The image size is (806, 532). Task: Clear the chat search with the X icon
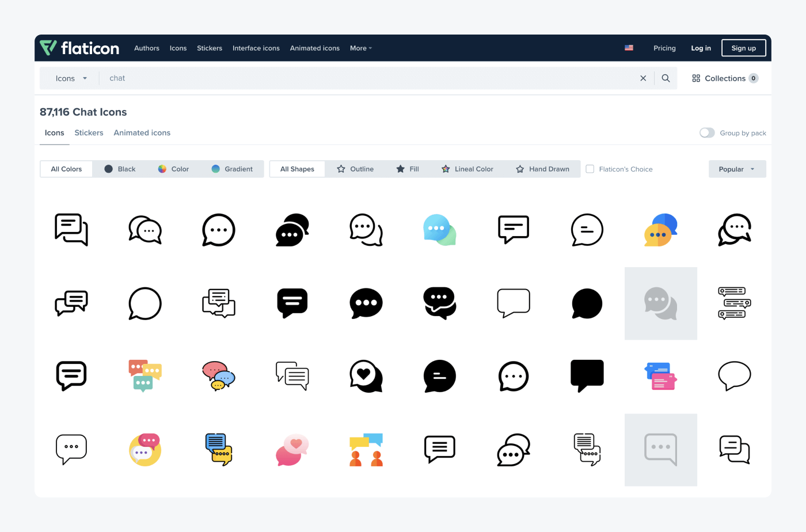[x=643, y=78]
